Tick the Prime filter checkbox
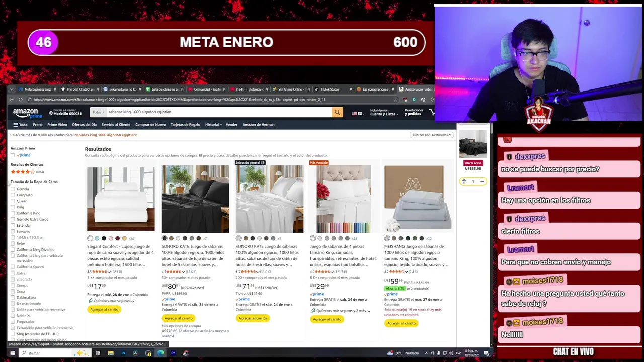Image resolution: width=644 pixels, height=362 pixels. [13, 155]
